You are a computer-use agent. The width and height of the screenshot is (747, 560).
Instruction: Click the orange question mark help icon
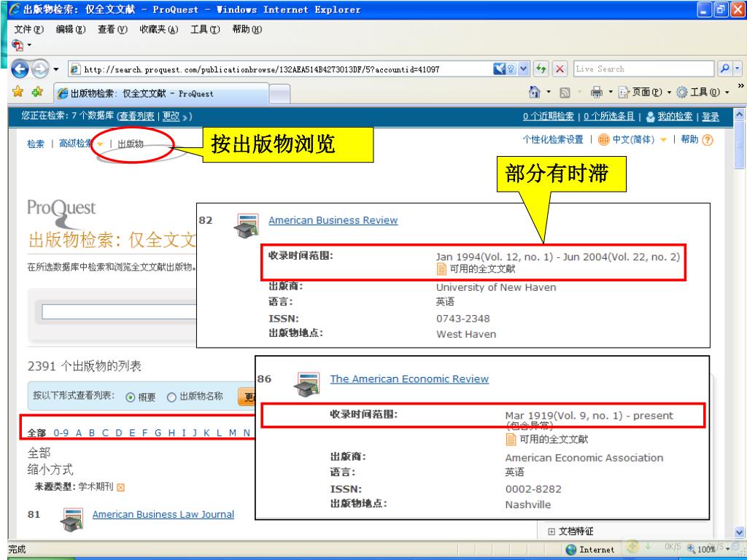(708, 140)
